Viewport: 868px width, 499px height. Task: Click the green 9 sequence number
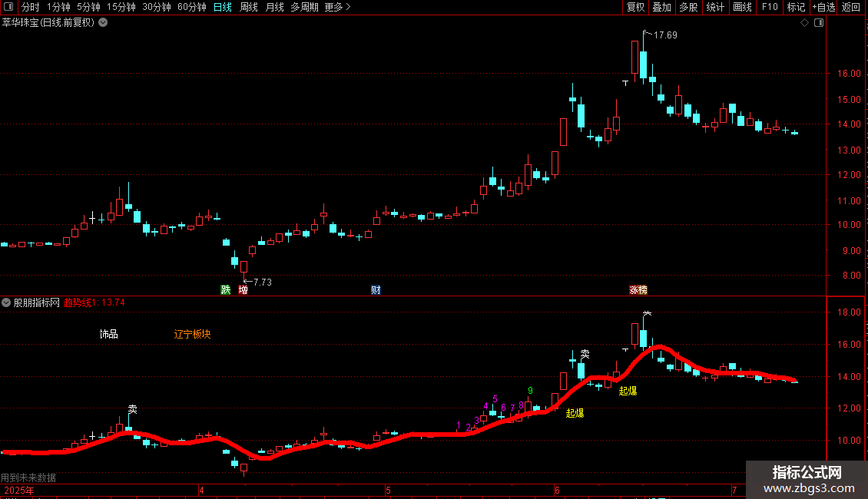tap(530, 391)
